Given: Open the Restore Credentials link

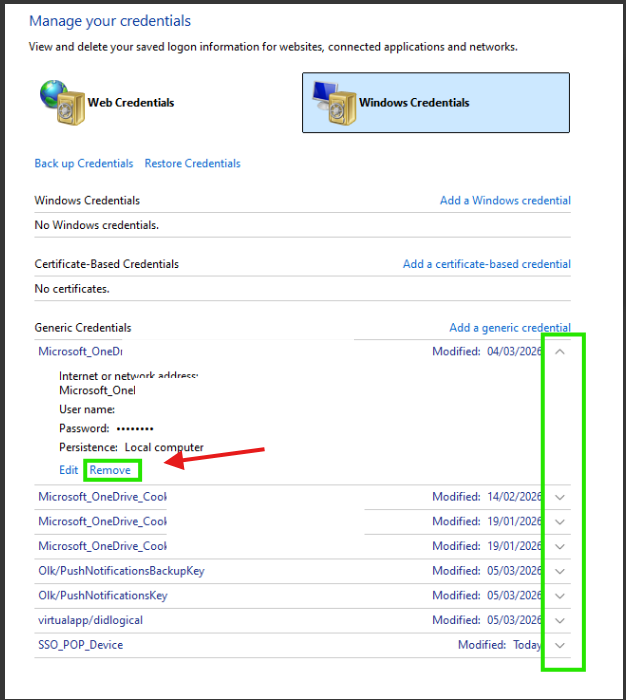Looking at the screenshot, I should pos(192,163).
